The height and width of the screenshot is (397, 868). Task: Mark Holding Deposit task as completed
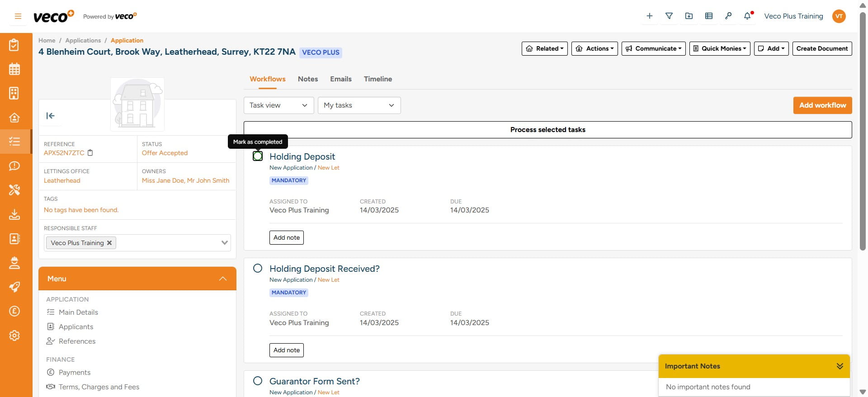[x=258, y=156]
